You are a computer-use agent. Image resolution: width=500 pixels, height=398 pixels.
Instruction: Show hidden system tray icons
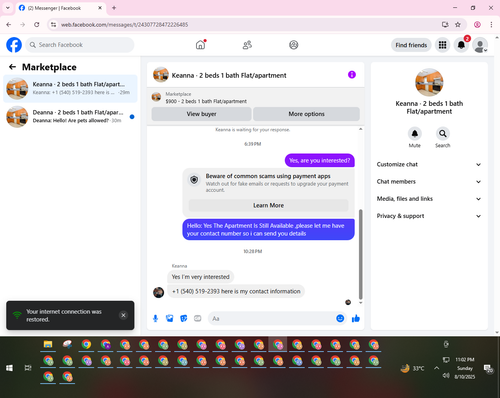point(436,368)
